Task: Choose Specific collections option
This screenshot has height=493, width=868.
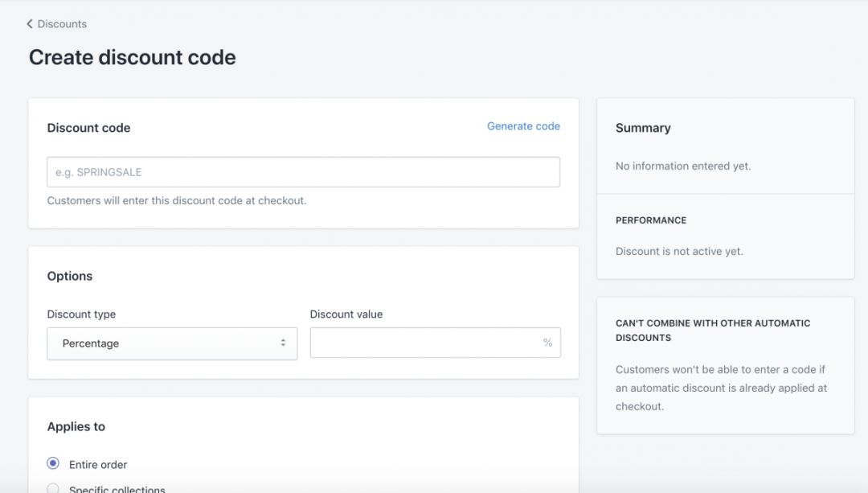Action: 53,487
